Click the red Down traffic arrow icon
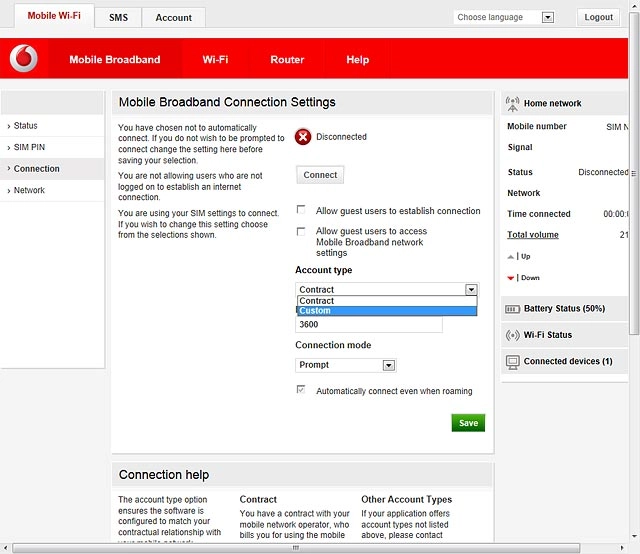The image size is (640, 554). [x=511, y=278]
